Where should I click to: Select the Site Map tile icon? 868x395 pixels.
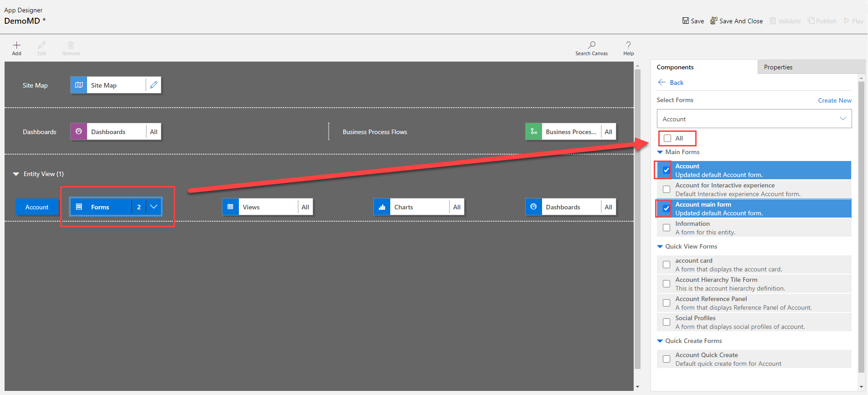tap(79, 85)
